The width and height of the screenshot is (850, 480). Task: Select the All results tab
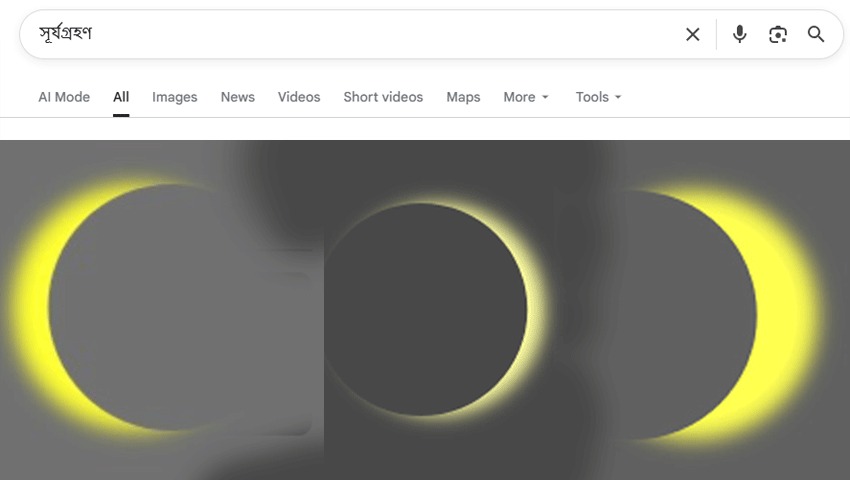[121, 97]
